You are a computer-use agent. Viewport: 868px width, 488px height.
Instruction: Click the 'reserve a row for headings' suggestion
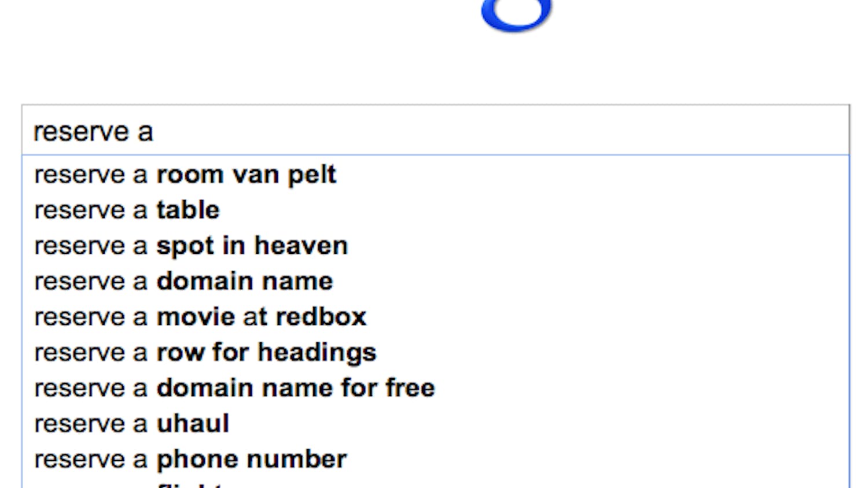[205, 353]
